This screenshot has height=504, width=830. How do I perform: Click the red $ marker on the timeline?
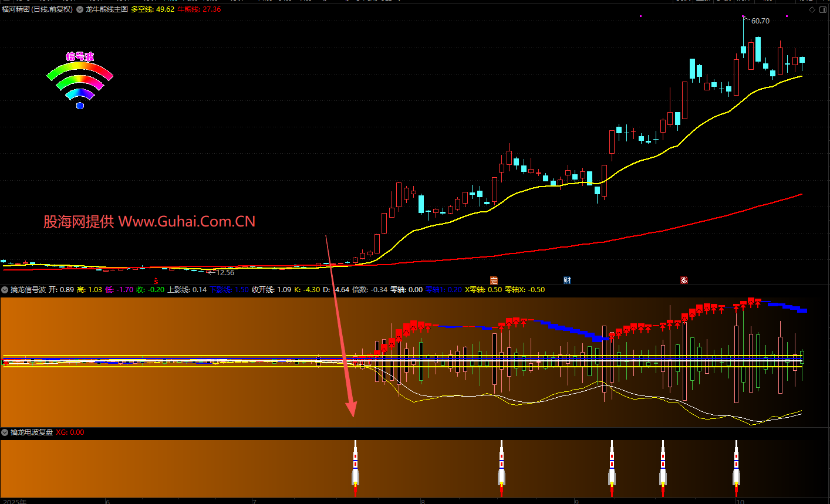[x=156, y=281]
